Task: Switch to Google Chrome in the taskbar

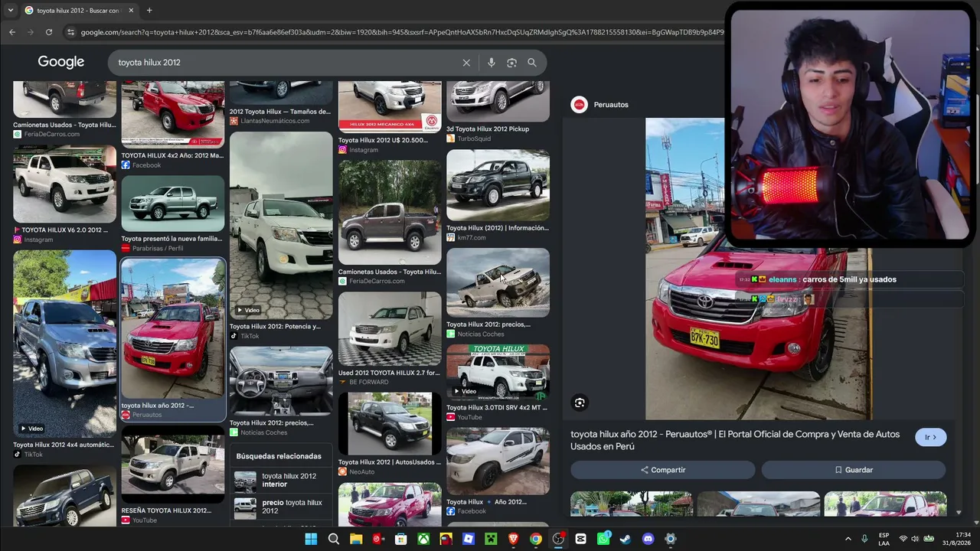Action: click(x=536, y=539)
